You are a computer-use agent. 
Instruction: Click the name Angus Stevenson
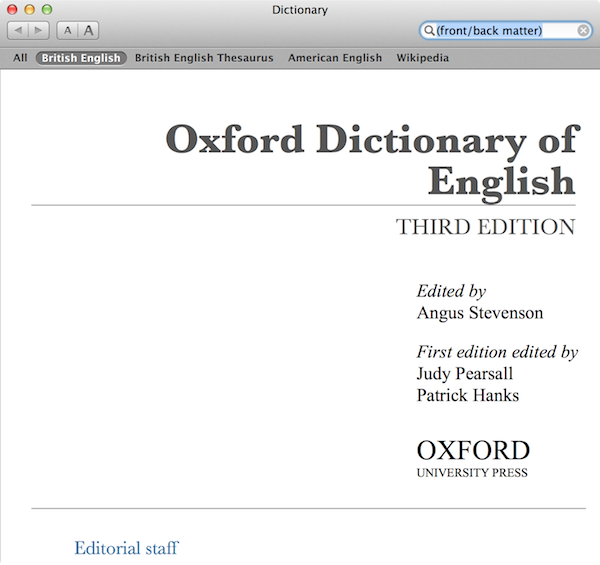[x=480, y=313]
